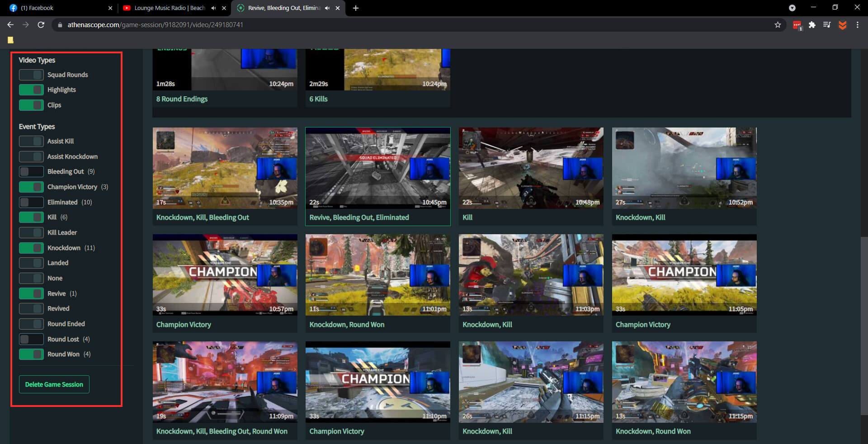Click the Knockdown, Kill, Bleeding Out, Round Won title
This screenshot has height=444, width=868.
222,431
